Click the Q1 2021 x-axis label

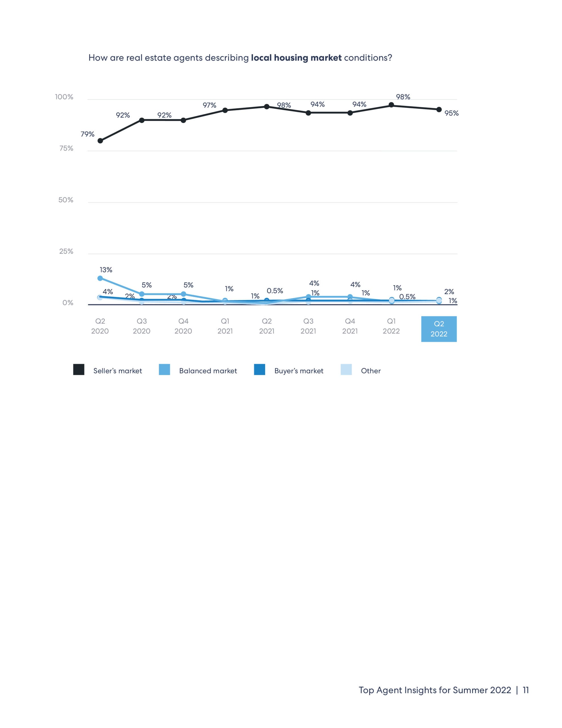point(225,326)
